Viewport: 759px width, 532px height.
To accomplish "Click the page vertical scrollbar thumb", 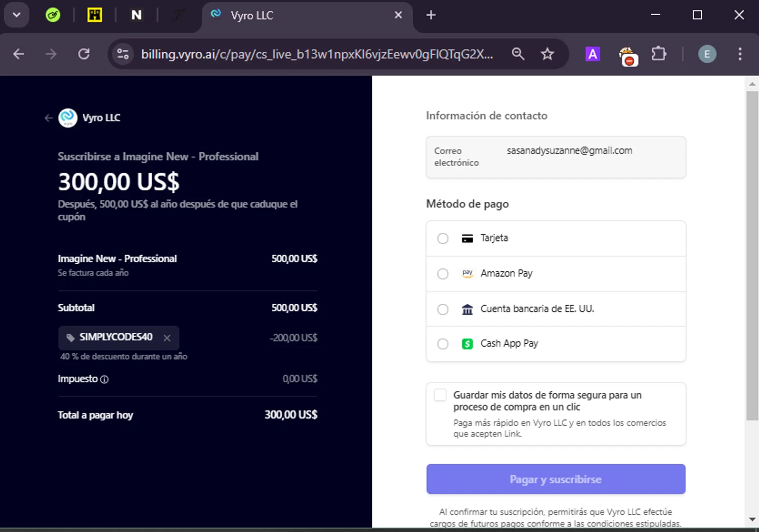I will 752,256.
